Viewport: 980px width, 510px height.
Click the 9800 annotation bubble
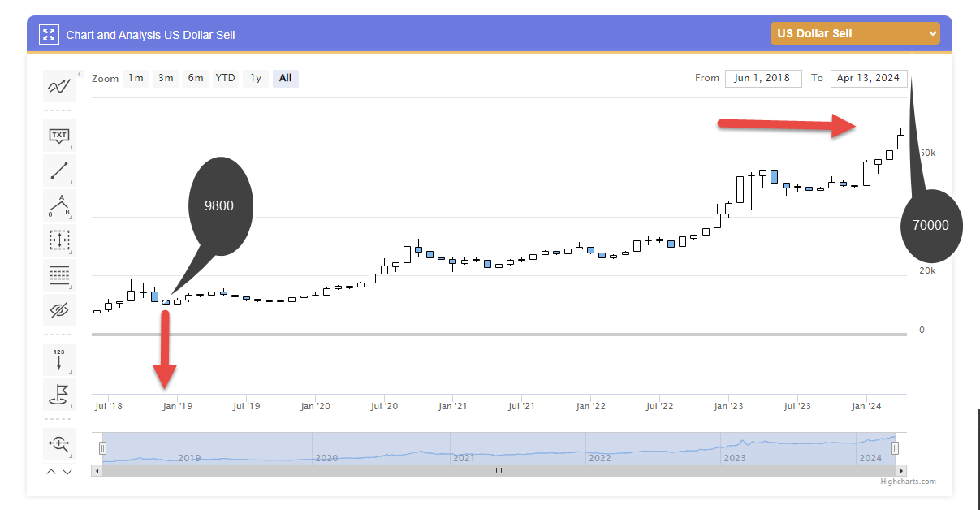click(x=221, y=205)
